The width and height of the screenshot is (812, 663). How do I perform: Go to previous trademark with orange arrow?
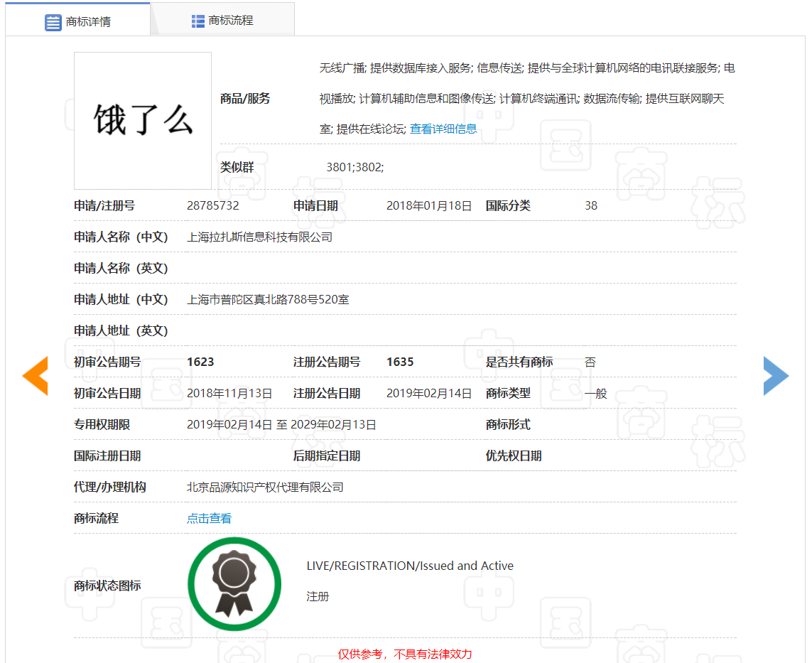[x=36, y=376]
